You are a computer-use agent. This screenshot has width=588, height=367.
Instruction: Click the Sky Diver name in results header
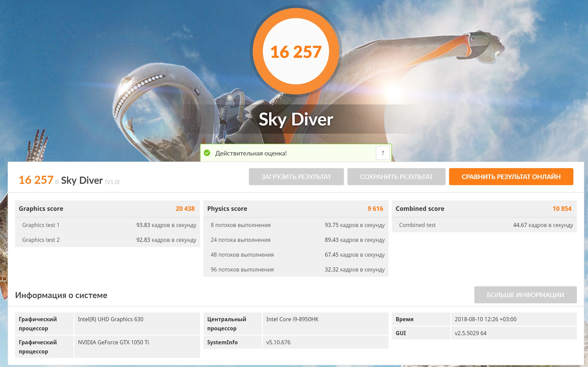point(82,181)
